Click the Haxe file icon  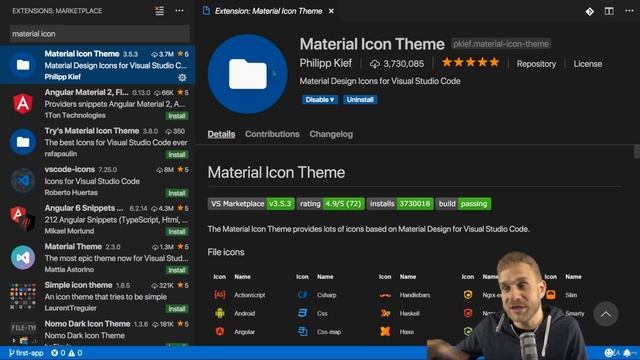coord(385,331)
